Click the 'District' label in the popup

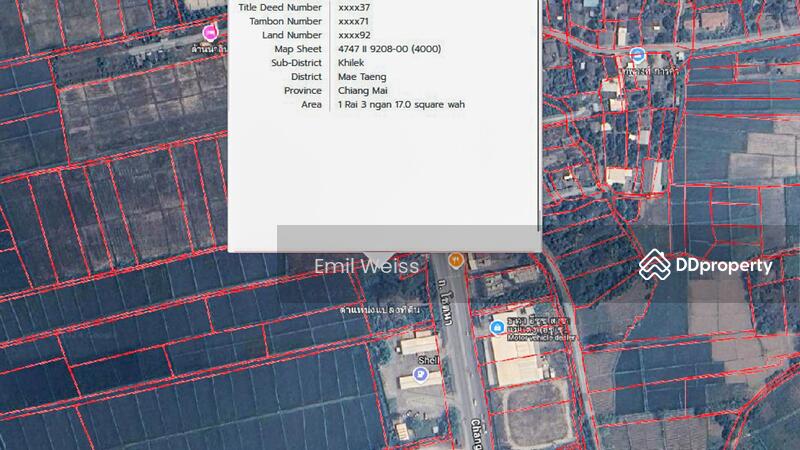pos(306,76)
